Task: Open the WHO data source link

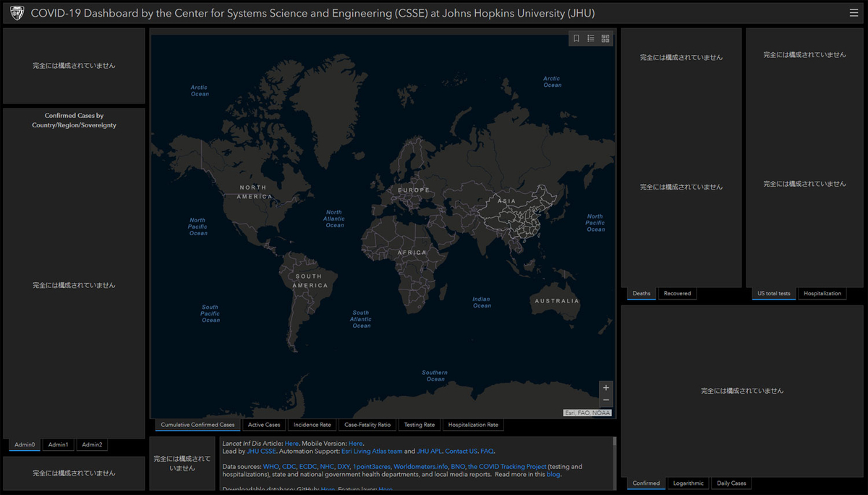Action: (271, 467)
